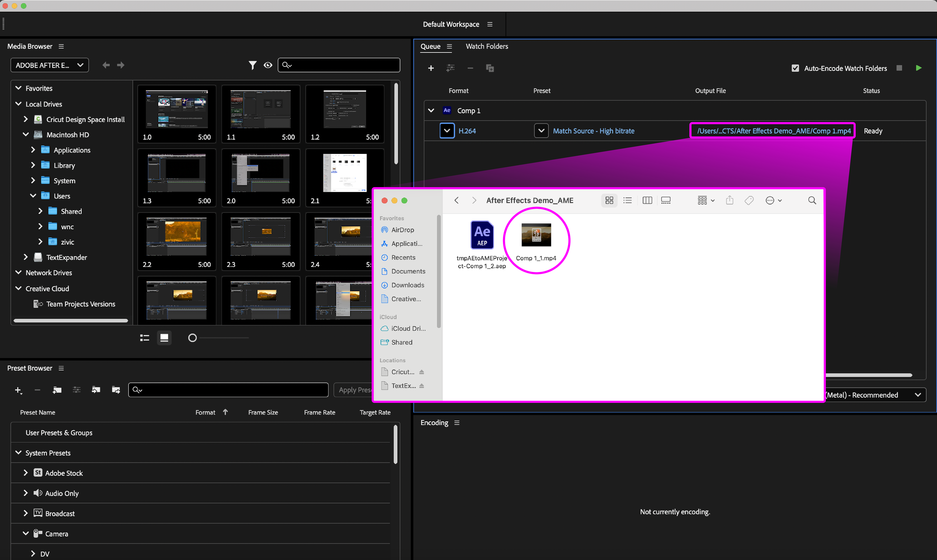Open the H.264 format dropdown arrow
This screenshot has width=937, height=560.
(x=447, y=131)
